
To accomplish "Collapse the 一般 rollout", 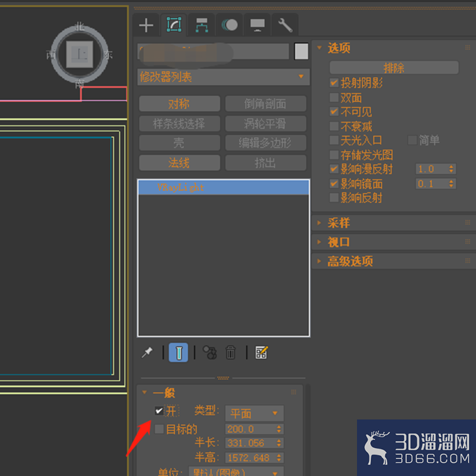I will pyautogui.click(x=145, y=393).
